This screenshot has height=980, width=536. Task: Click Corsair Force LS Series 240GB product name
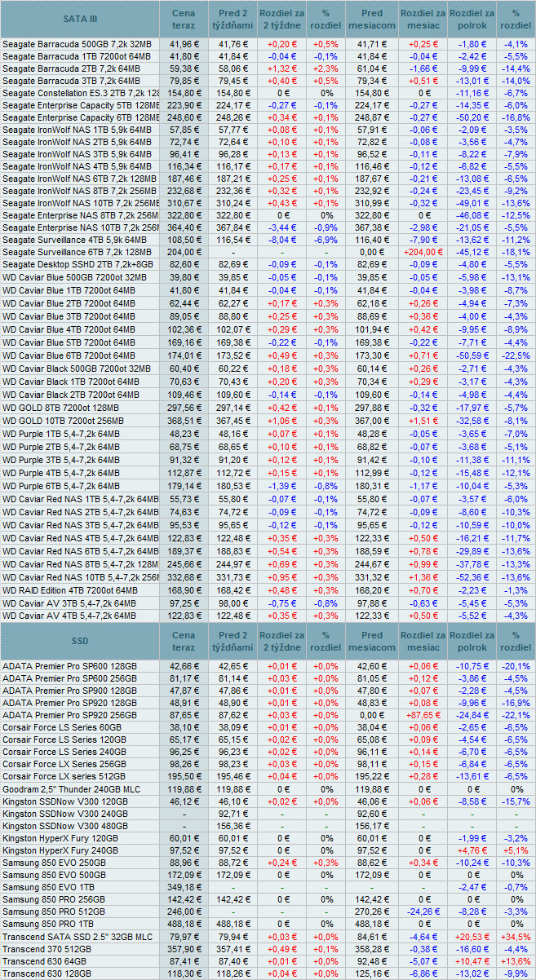click(x=64, y=752)
